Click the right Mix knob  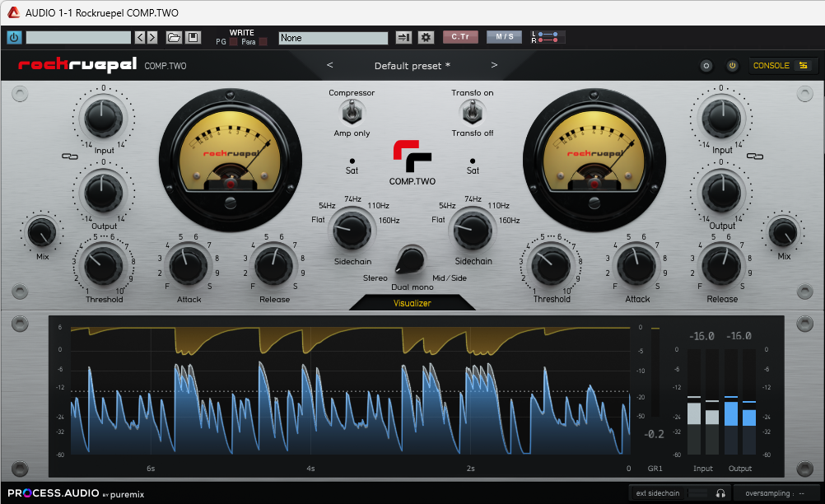[x=783, y=232]
